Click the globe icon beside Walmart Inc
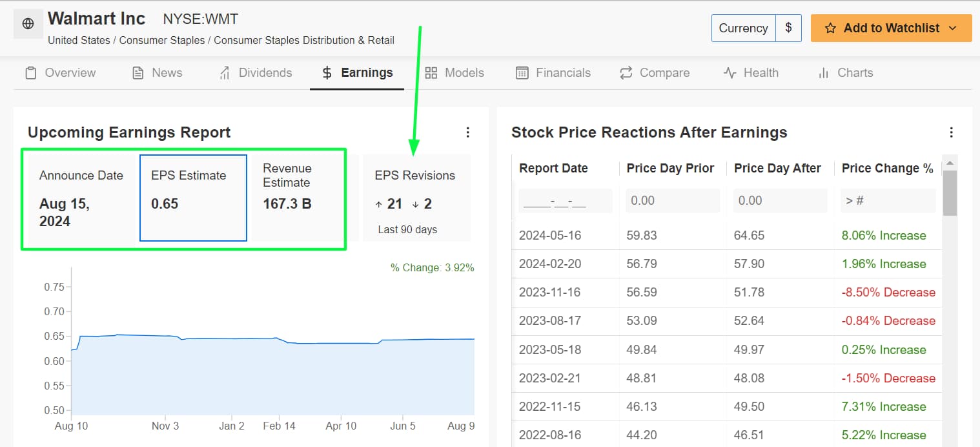Screen dimensions: 980x447 [x=28, y=24]
